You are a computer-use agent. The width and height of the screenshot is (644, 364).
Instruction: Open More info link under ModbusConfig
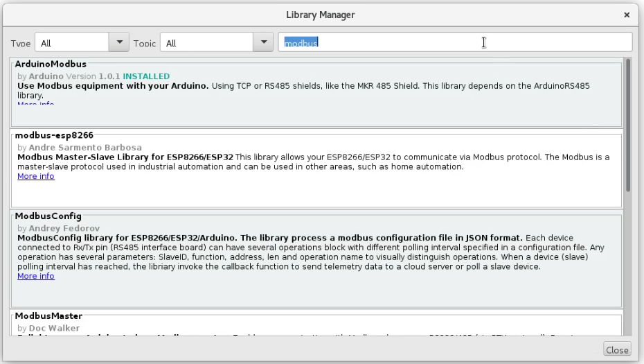click(35, 276)
